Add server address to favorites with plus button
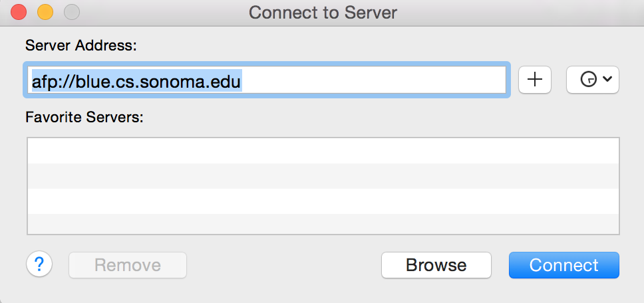Viewport: 644px width, 303px height. coord(535,80)
